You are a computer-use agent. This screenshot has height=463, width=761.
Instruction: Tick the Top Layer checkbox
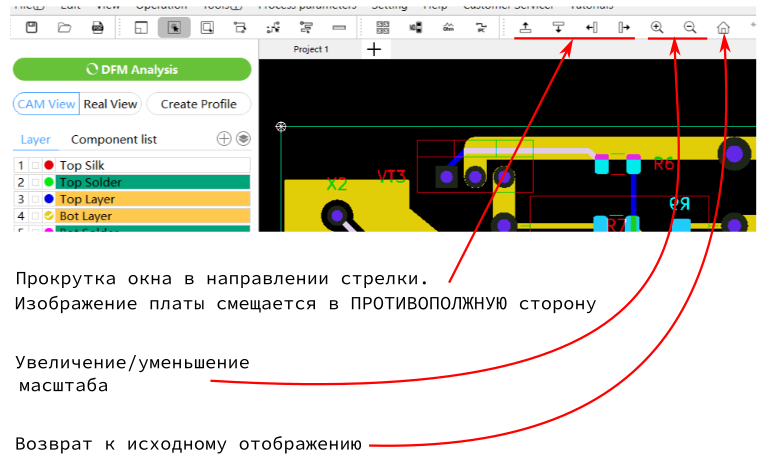[35, 199]
